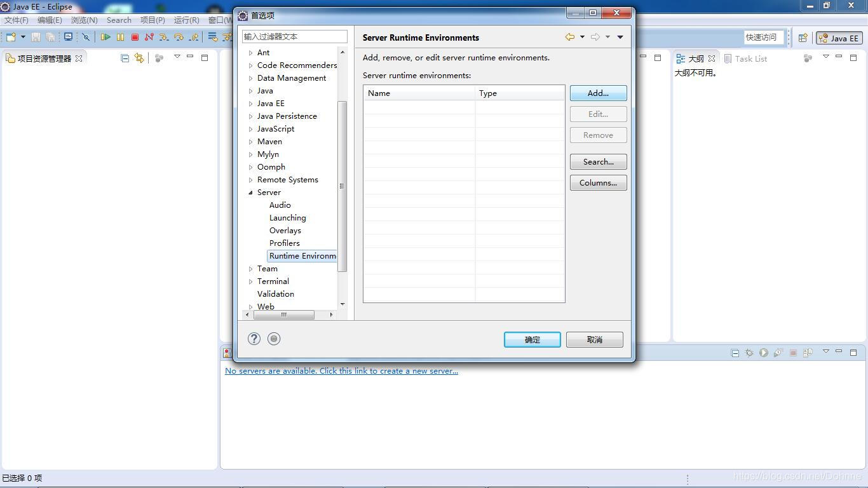Screen dimensions: 868x488
Task: Open the 文件(F) menu
Action: 17,20
